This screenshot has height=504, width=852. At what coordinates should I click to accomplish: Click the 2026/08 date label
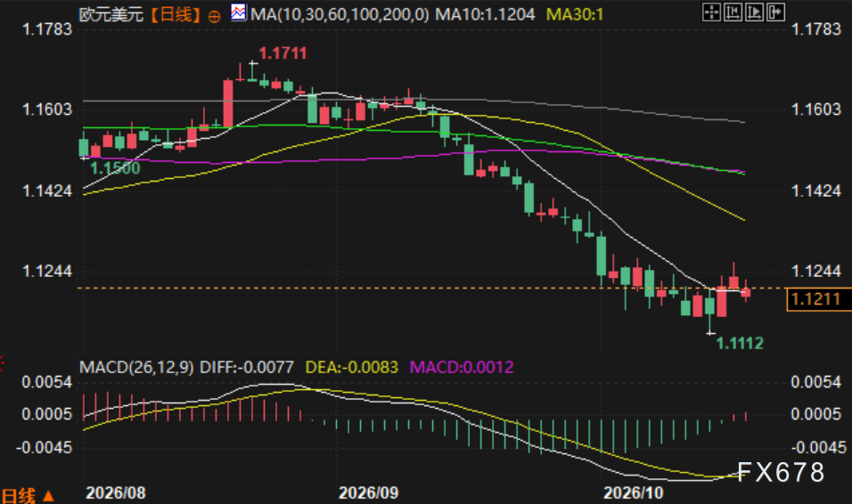pyautogui.click(x=116, y=492)
